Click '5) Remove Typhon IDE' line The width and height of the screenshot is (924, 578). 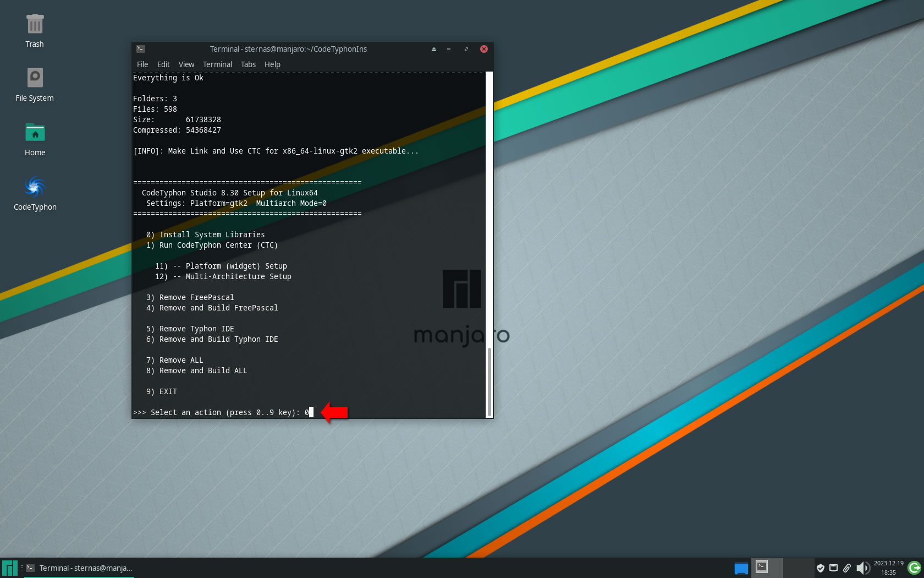pos(190,329)
